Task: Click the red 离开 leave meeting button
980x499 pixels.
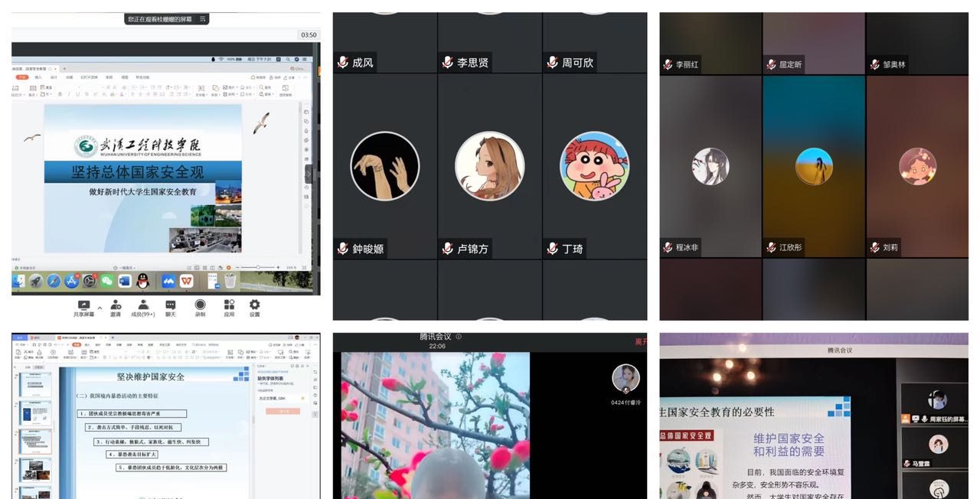Action: pyautogui.click(x=640, y=342)
